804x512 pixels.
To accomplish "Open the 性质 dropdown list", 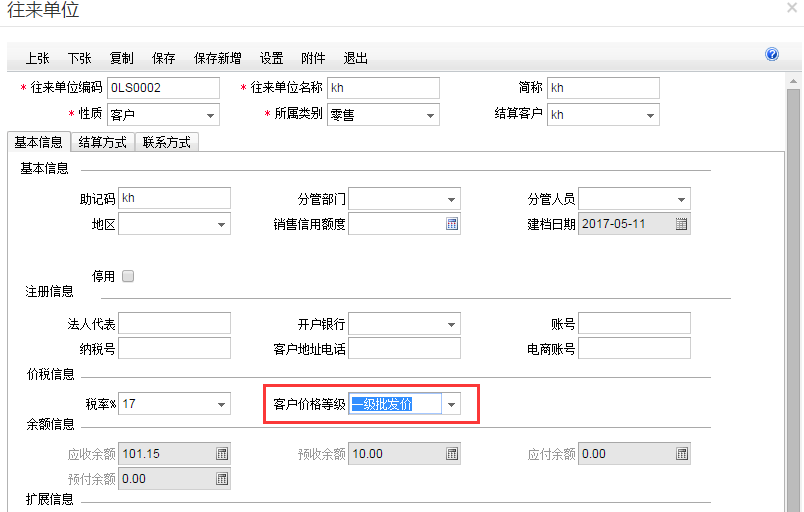I will [210, 115].
